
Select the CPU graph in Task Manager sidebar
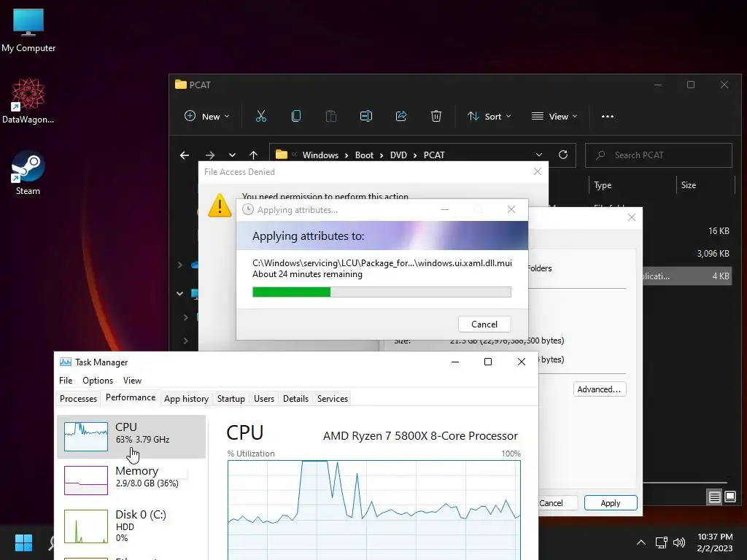click(131, 436)
